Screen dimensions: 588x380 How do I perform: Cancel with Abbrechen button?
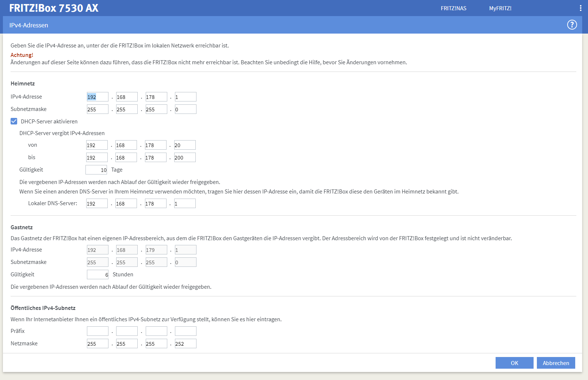[x=556, y=363]
